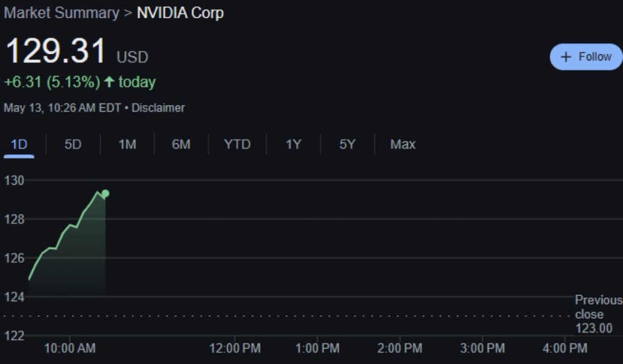Switch to the 6M chart view
623x364 pixels.
pos(181,144)
